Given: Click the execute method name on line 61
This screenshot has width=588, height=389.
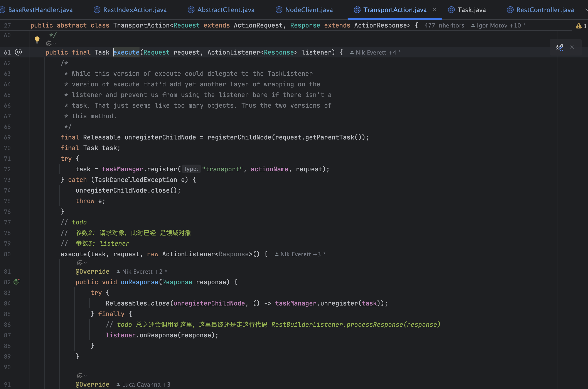Looking at the screenshot, I should [126, 52].
